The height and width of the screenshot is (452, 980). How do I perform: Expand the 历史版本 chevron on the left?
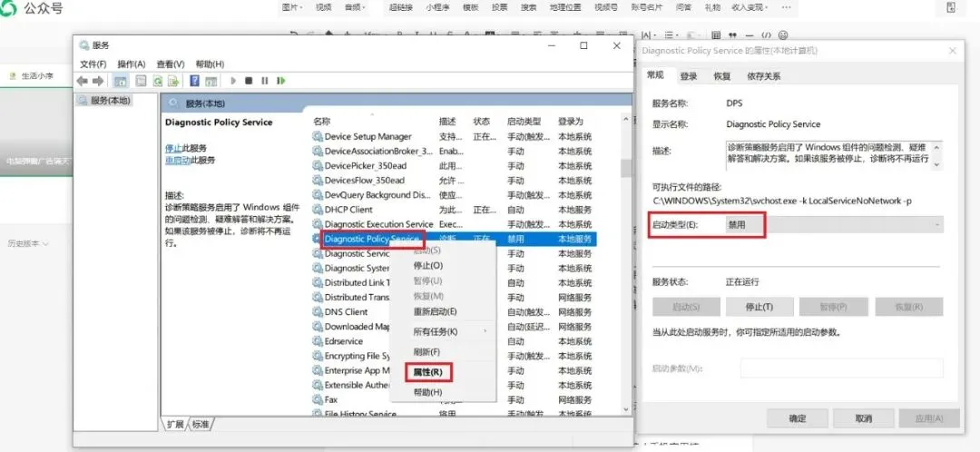46,243
